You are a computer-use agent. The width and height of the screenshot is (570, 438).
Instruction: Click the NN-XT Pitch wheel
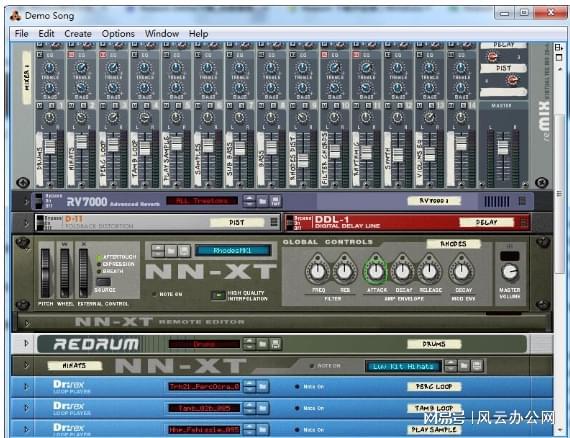coord(45,273)
